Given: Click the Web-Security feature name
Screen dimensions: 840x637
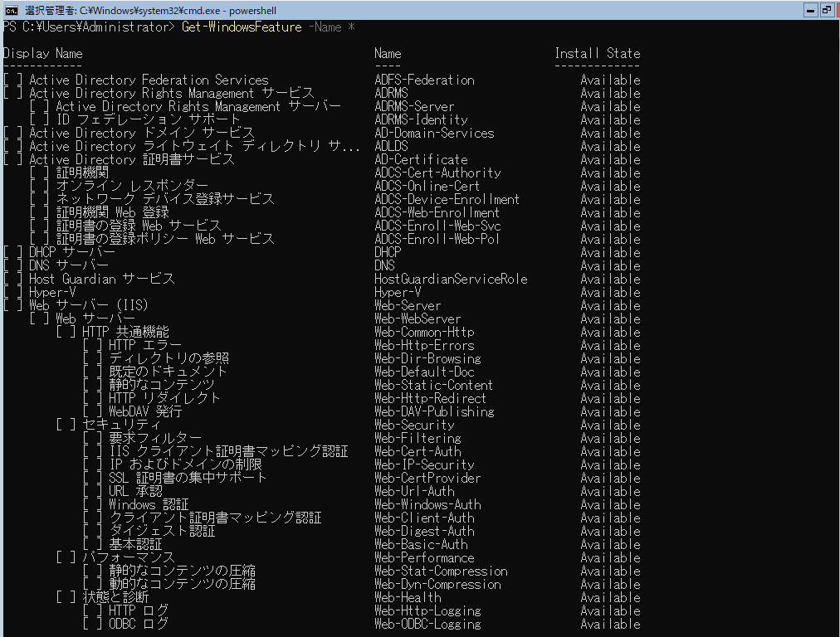Looking at the screenshot, I should click(x=414, y=425).
